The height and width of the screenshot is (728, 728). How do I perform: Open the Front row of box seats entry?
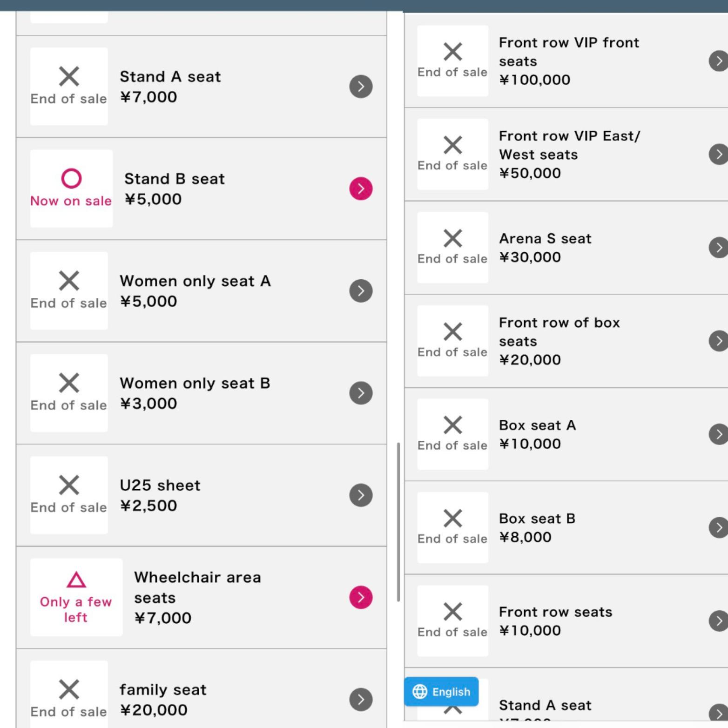[x=559, y=341]
